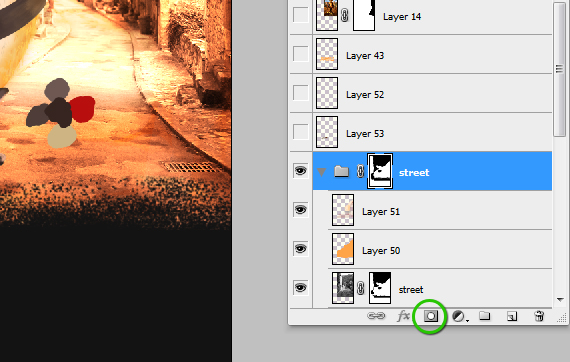Select the Layer 50 thumbnail
The image size is (570, 362).
(x=343, y=249)
